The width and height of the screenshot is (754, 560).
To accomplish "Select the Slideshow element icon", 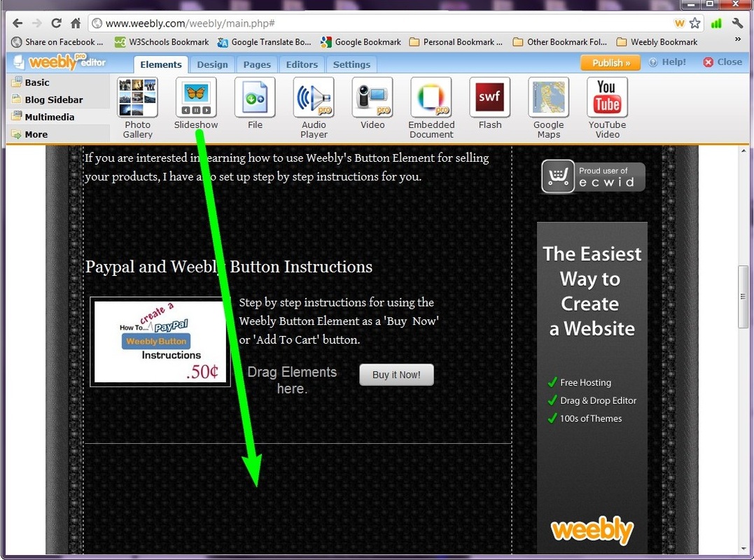I will [196, 97].
